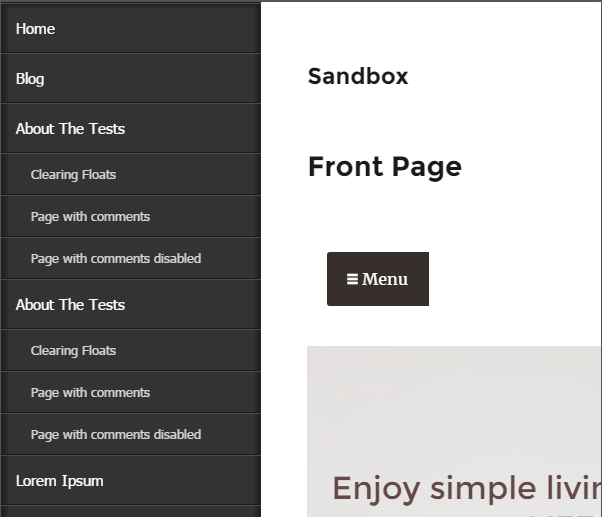Click blank white area above Sandbox title

[430, 31]
